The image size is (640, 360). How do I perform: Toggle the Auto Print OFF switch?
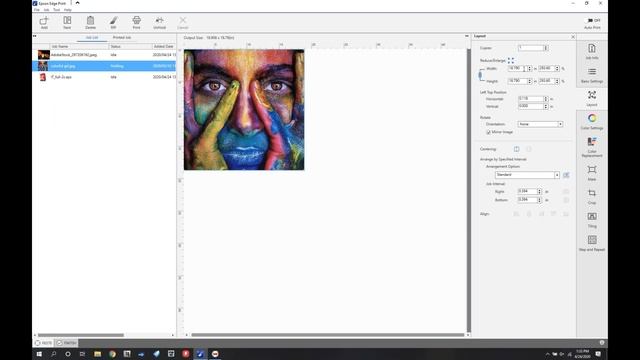590,20
